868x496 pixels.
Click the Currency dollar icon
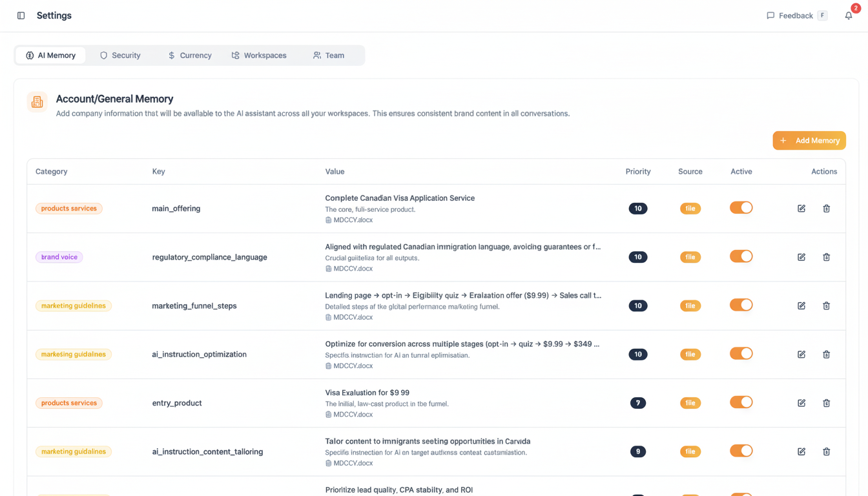coord(171,55)
